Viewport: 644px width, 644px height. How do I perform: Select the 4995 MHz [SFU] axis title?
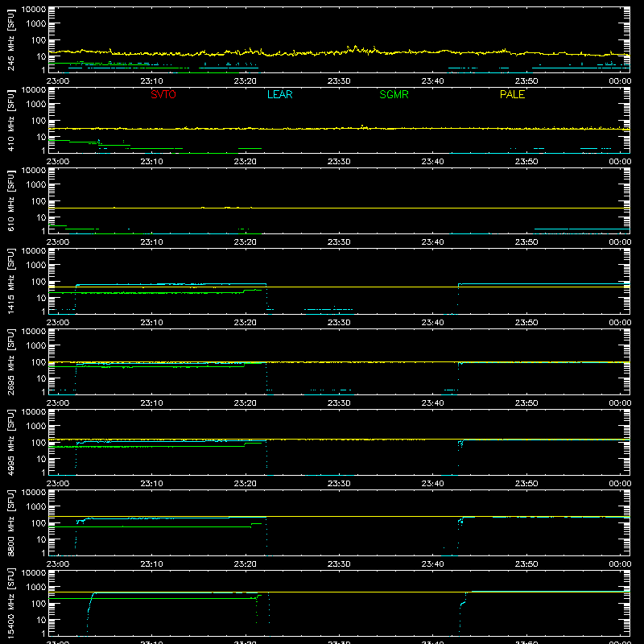tap(11, 442)
